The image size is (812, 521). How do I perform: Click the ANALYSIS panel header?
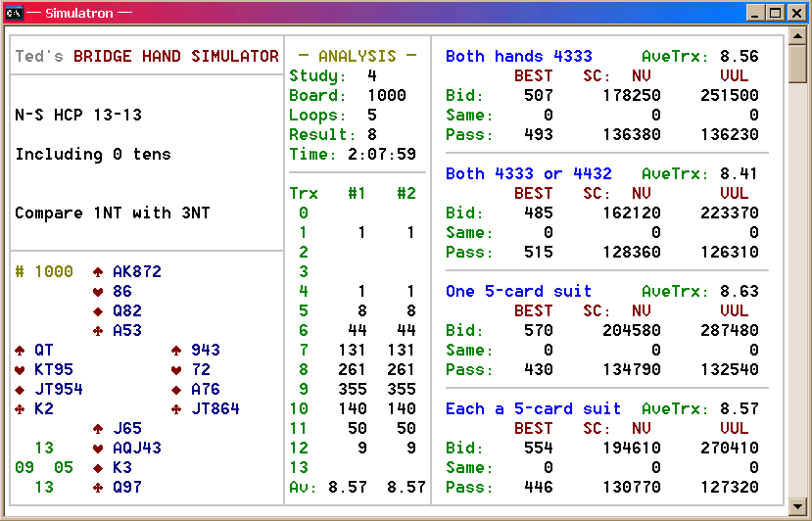pos(357,57)
